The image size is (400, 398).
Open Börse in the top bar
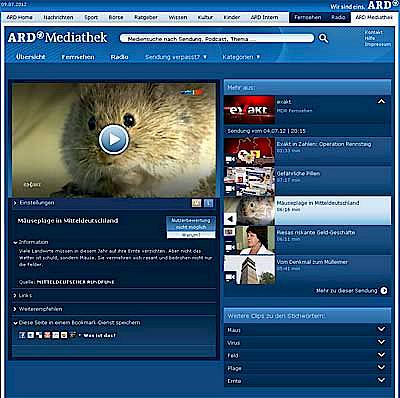pyautogui.click(x=116, y=17)
